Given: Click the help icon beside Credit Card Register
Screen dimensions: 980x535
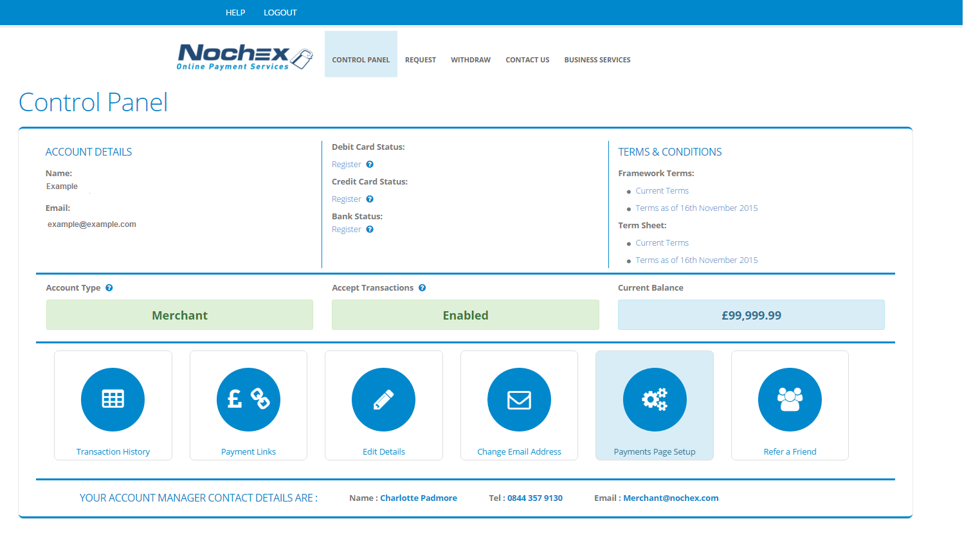Looking at the screenshot, I should (x=370, y=199).
